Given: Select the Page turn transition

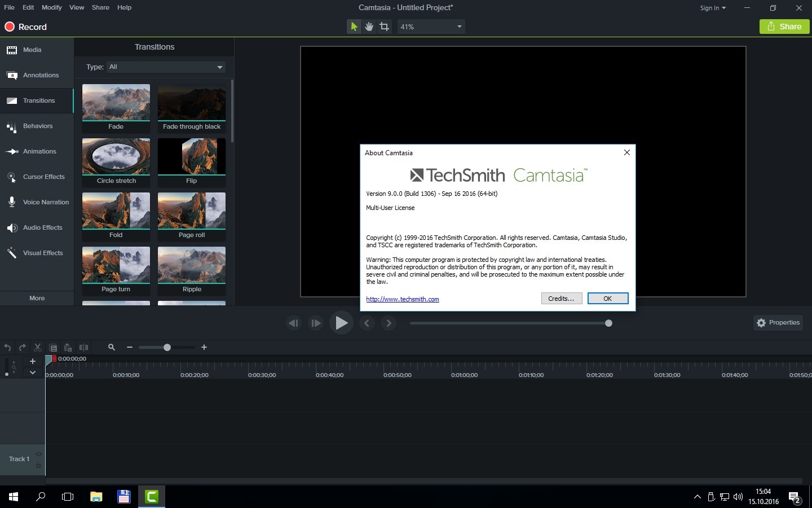Looking at the screenshot, I should pyautogui.click(x=116, y=270).
